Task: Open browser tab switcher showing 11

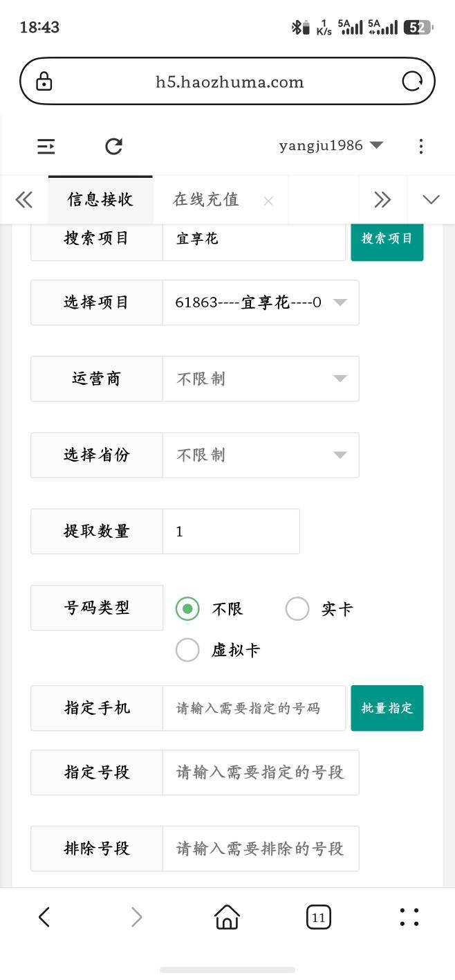Action: [318, 918]
